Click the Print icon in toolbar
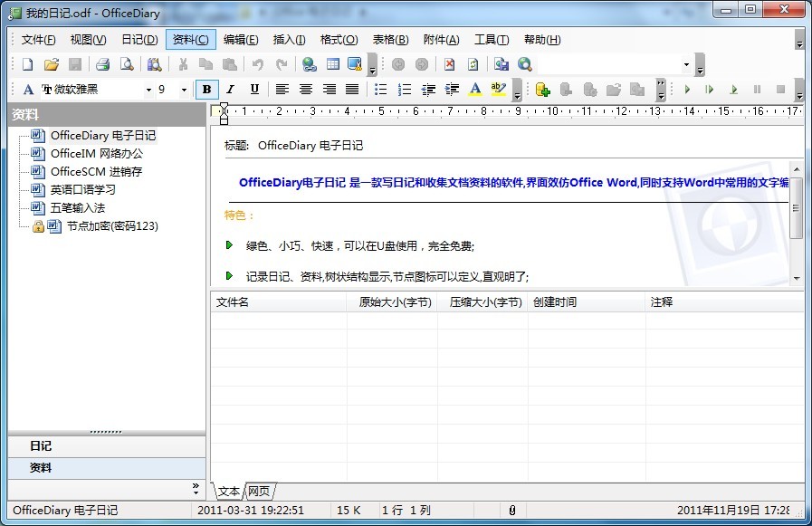This screenshot has width=812, height=526. point(103,64)
